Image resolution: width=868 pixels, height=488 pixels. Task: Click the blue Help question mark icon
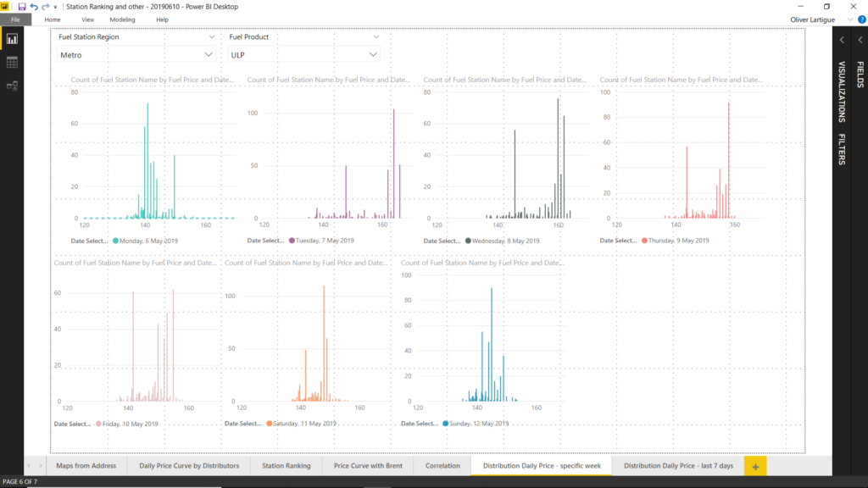point(861,19)
